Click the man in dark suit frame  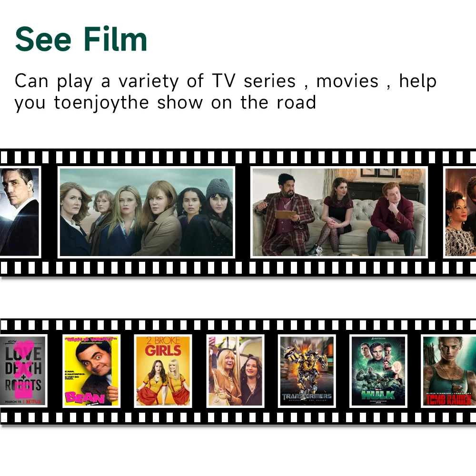coord(20,212)
